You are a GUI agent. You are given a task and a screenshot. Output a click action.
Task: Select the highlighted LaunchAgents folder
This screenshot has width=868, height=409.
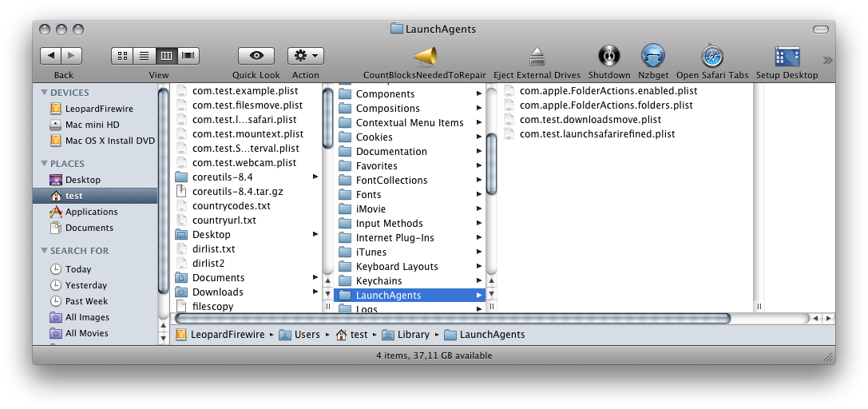coord(410,296)
